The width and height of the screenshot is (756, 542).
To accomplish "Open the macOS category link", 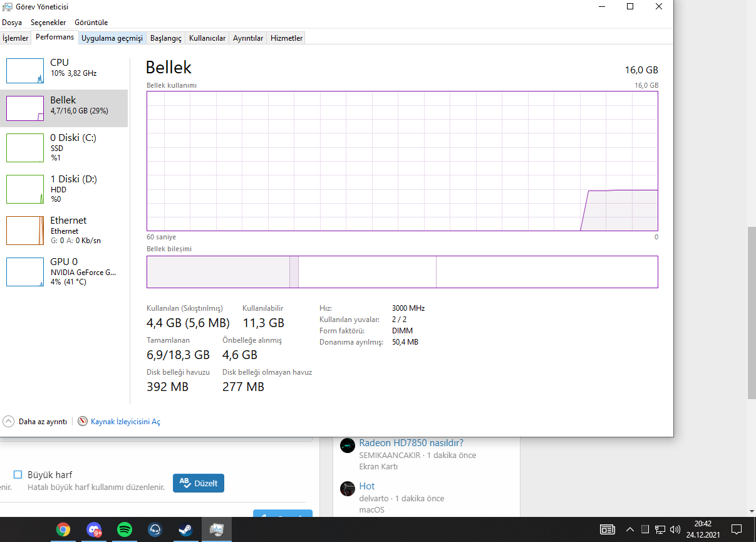I will pos(371,510).
